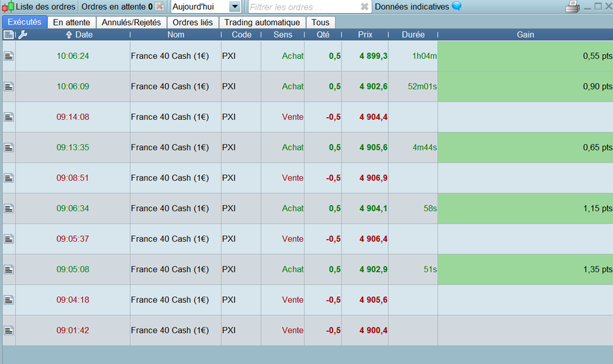The height and width of the screenshot is (364, 613).
Task: Select the gain cell 1,15 pts
Action: tap(525, 208)
